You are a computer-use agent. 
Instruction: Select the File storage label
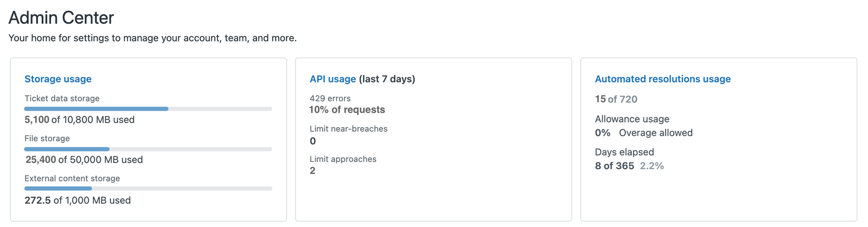(x=47, y=139)
